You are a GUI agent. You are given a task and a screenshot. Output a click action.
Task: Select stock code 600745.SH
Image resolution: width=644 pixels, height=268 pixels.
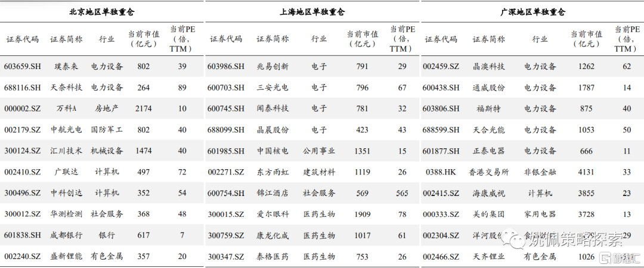tap(226, 109)
